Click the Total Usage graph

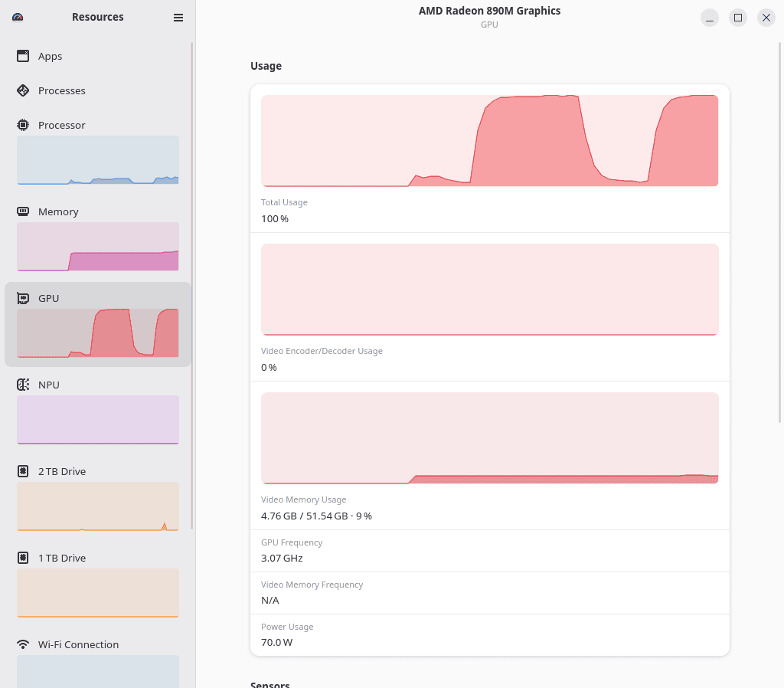(x=489, y=141)
